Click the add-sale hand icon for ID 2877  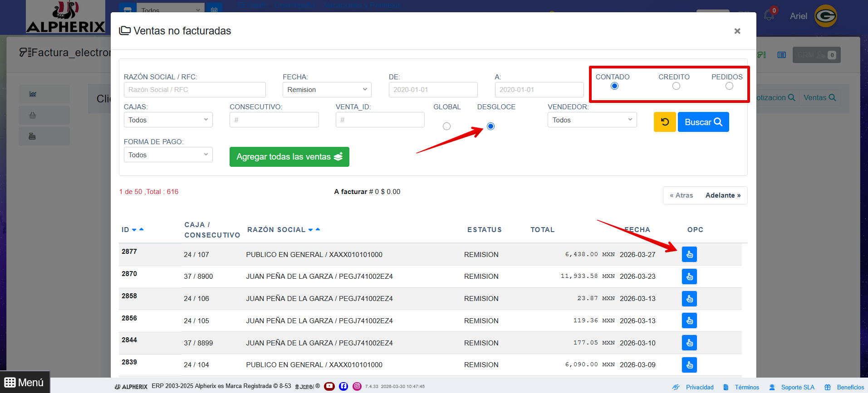tap(689, 254)
